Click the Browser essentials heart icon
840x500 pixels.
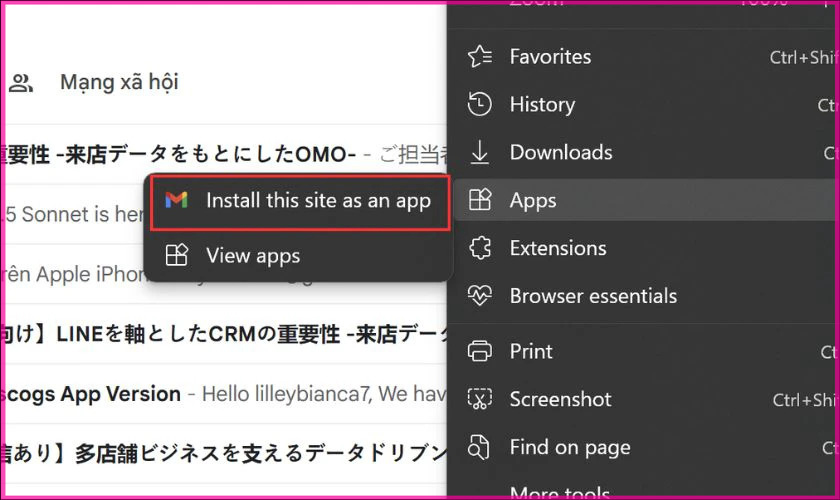pos(479,296)
